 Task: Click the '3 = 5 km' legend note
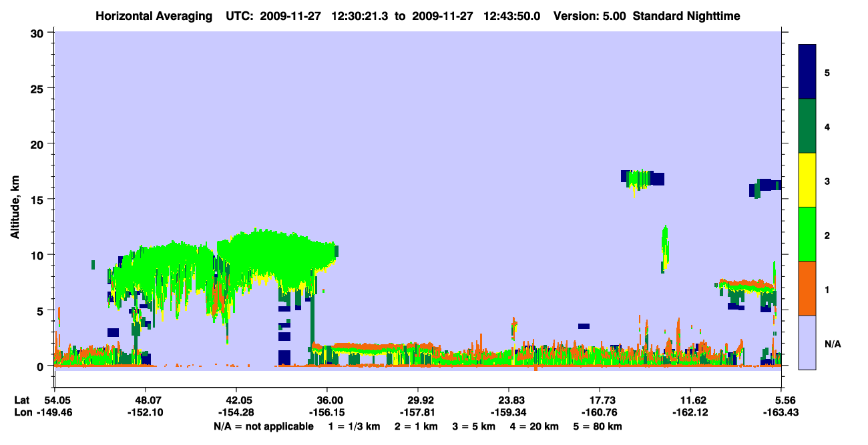(476, 426)
